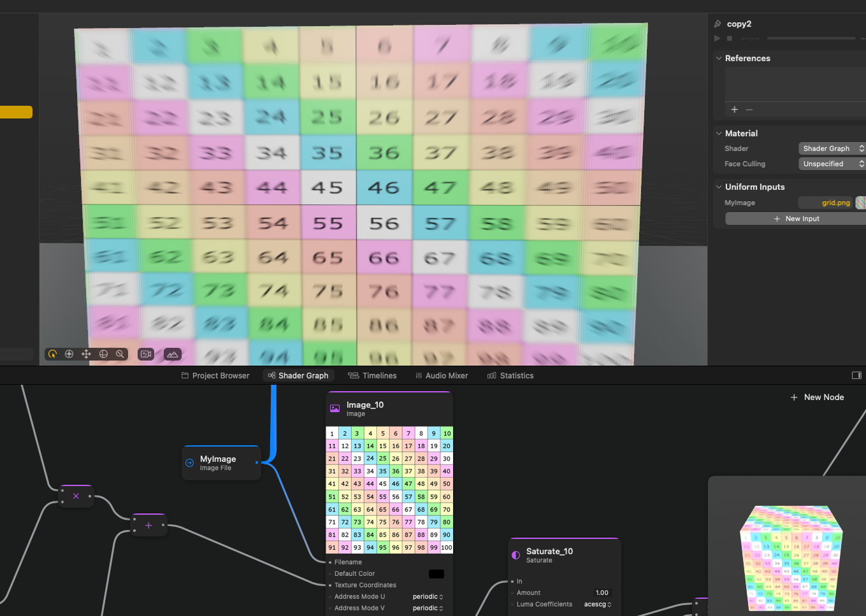Collapse the Uniform Inputs section
Screen dimensions: 866x616
pyautogui.click(x=719, y=187)
